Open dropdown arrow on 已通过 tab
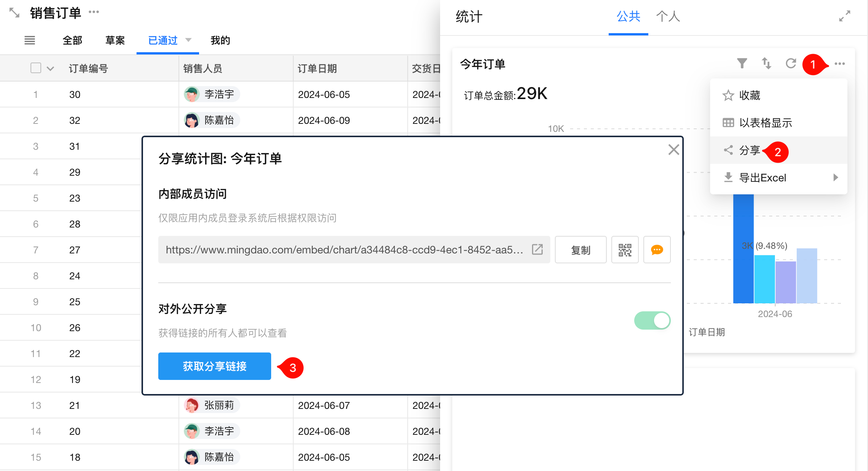The width and height of the screenshot is (868, 471). point(188,40)
